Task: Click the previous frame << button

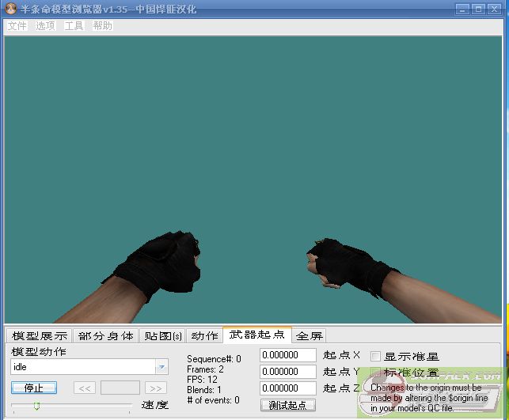Action: (x=85, y=388)
